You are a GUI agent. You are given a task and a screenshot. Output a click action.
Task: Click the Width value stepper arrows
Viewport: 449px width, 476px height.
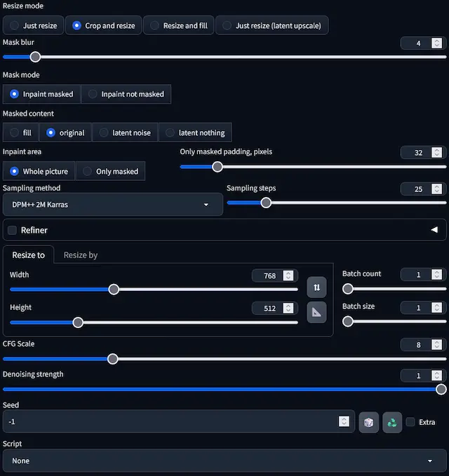point(288,276)
